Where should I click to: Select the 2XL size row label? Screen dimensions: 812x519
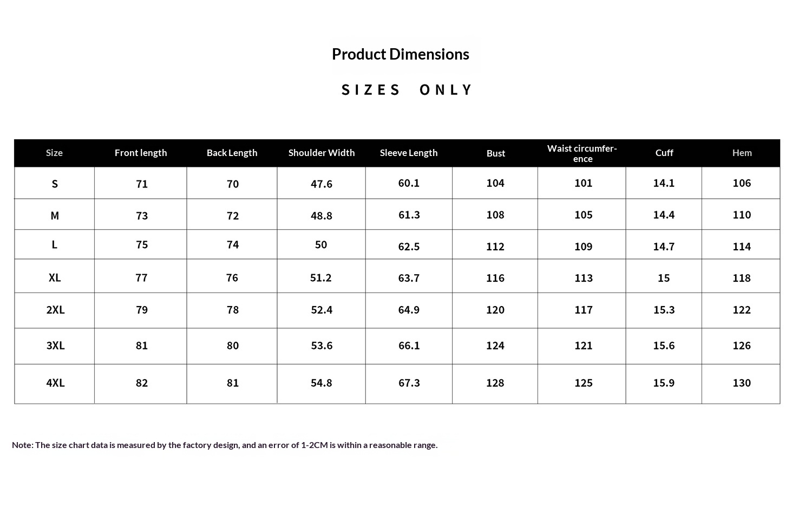point(55,310)
